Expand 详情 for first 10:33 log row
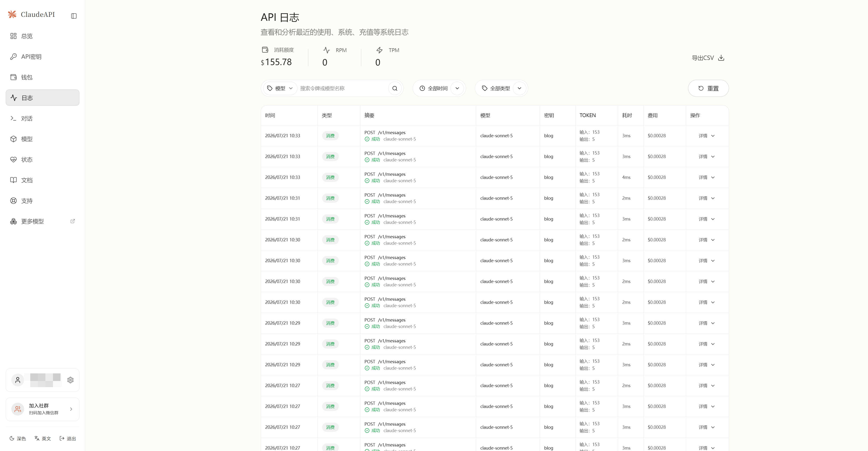This screenshot has width=868, height=451. point(707,136)
